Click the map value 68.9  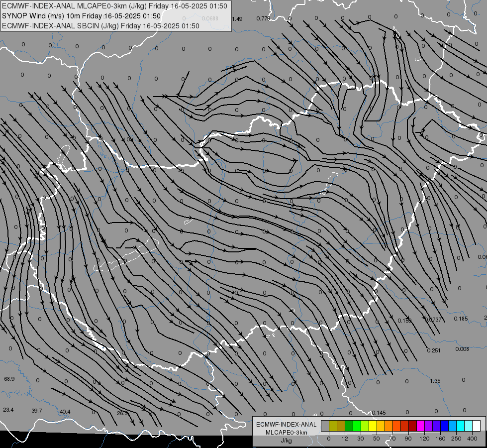coord(9,379)
